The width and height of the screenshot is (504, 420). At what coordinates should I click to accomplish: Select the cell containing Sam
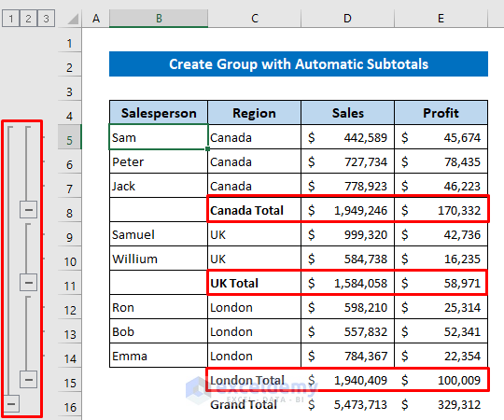(x=159, y=137)
